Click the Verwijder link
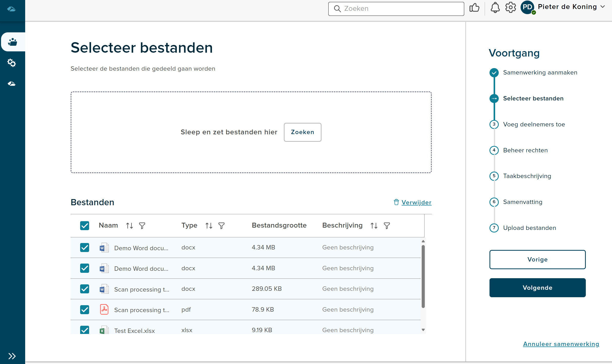 coord(416,202)
